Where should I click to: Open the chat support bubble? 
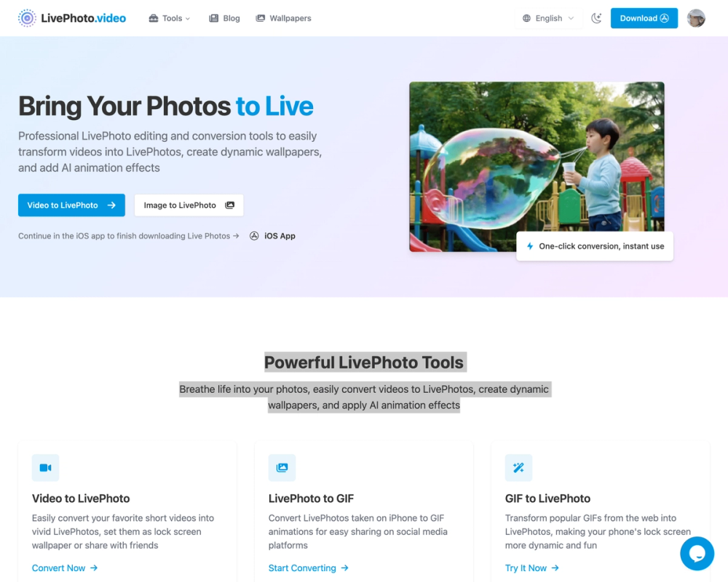[x=697, y=553]
